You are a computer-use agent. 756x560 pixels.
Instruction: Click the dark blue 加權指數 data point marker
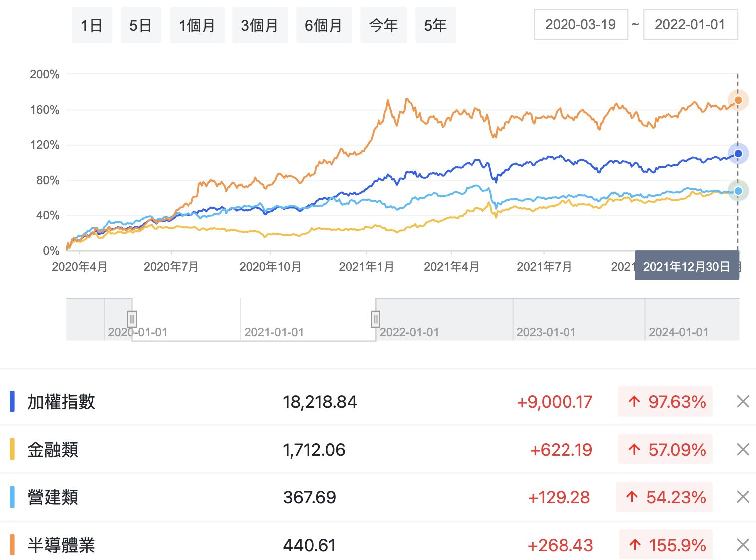(738, 153)
